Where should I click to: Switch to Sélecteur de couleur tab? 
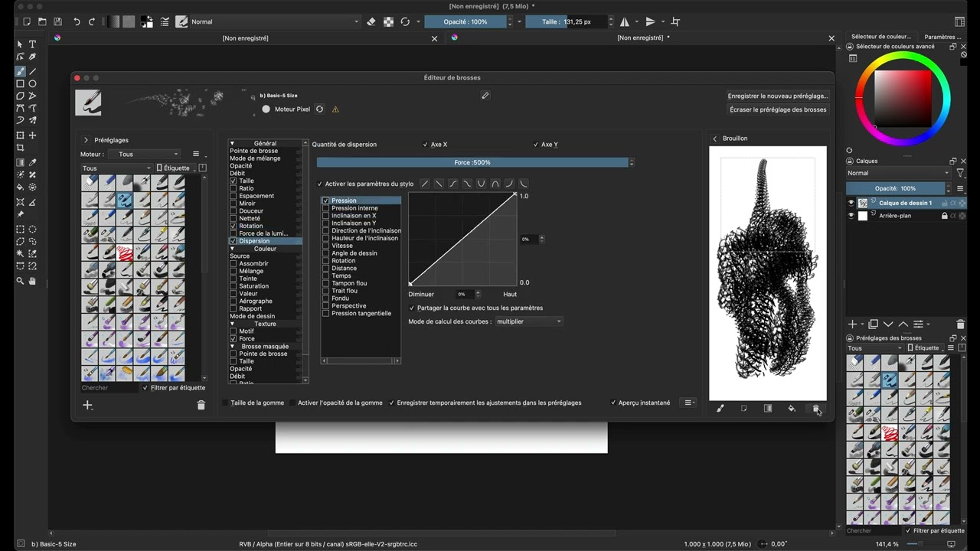[x=881, y=37]
